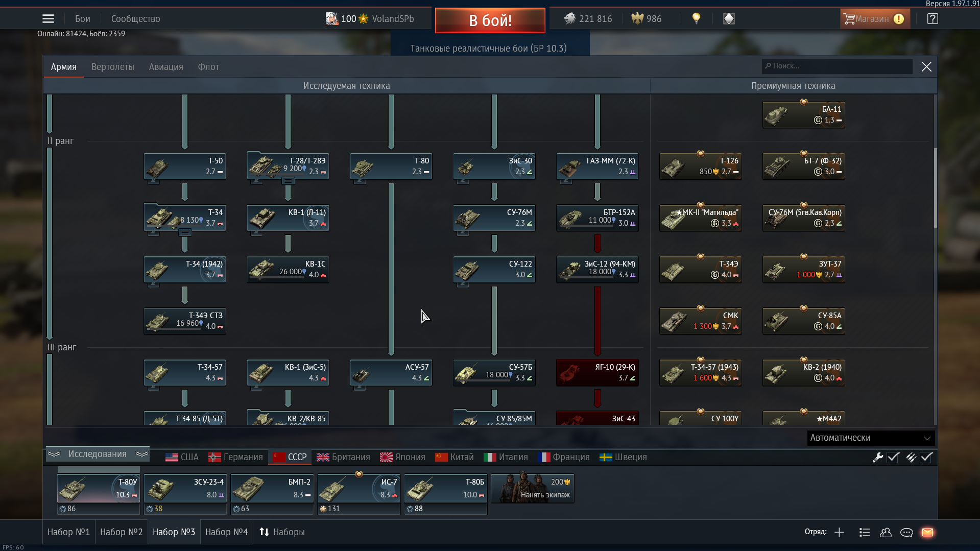The image size is (980, 551).
Task: Close the research tree window
Action: 926,67
